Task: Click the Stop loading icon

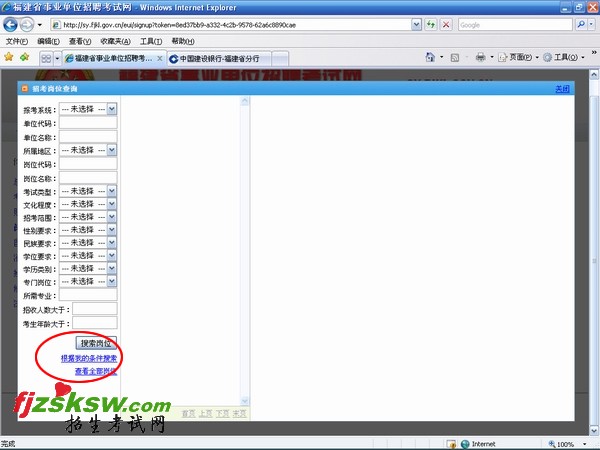Action: [445, 23]
